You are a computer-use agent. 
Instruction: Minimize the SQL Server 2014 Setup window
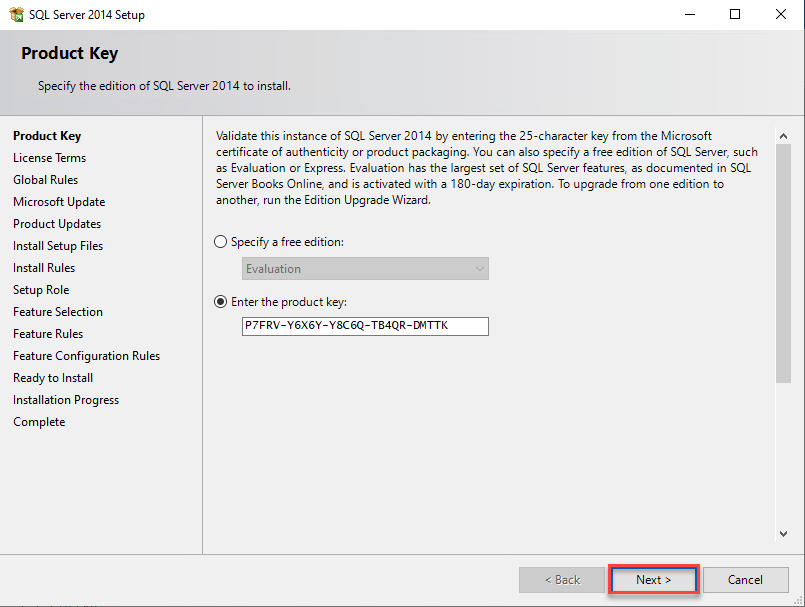[690, 14]
